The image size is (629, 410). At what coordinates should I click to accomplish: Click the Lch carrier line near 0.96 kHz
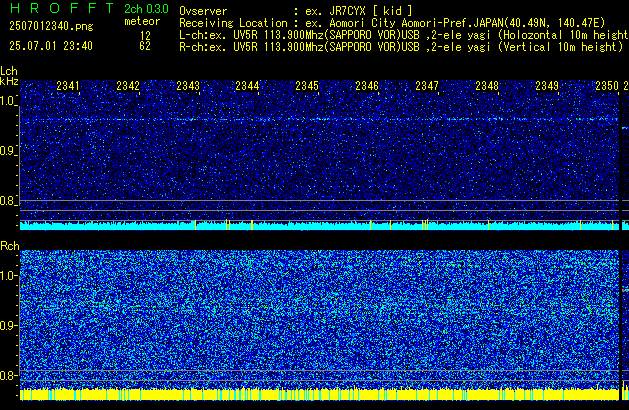(x=319, y=120)
